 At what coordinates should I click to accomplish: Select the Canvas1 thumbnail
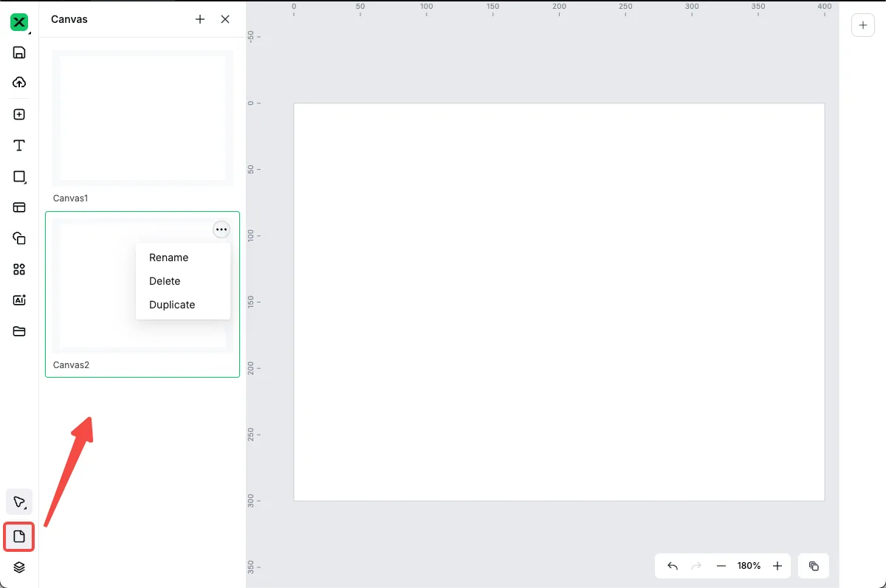pyautogui.click(x=142, y=118)
